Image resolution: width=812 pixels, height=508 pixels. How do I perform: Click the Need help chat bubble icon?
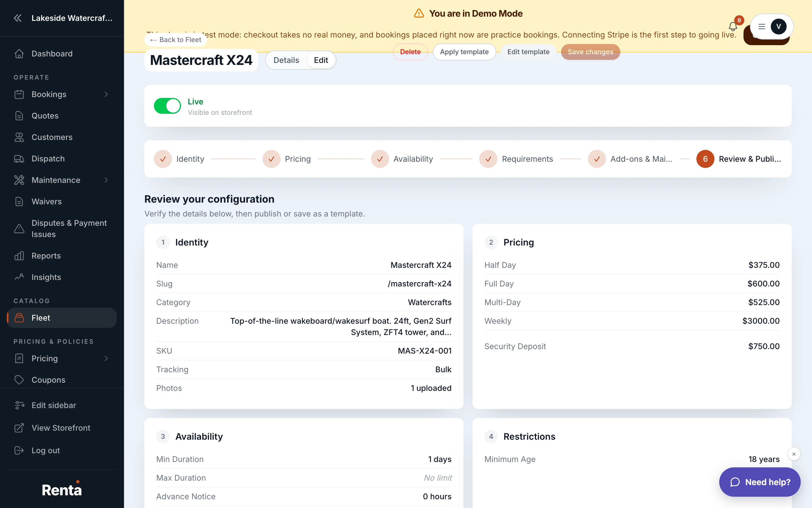point(735,482)
